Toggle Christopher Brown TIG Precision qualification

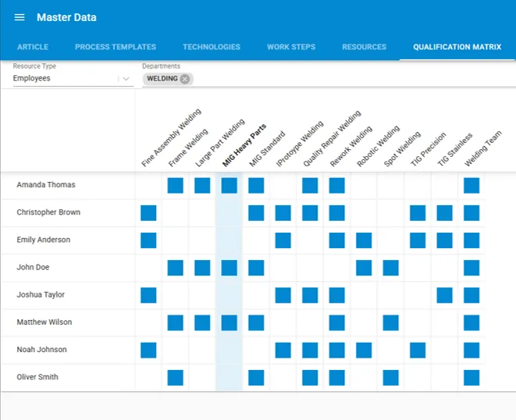point(418,213)
